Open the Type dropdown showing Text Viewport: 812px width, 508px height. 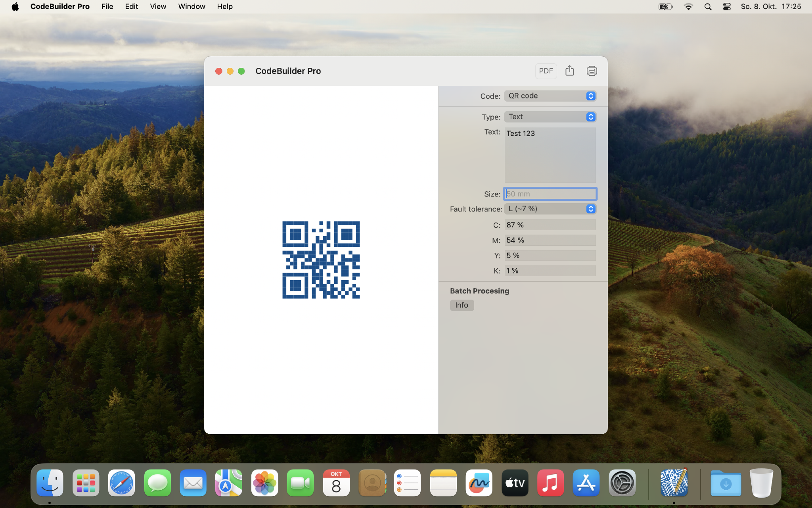(550, 117)
